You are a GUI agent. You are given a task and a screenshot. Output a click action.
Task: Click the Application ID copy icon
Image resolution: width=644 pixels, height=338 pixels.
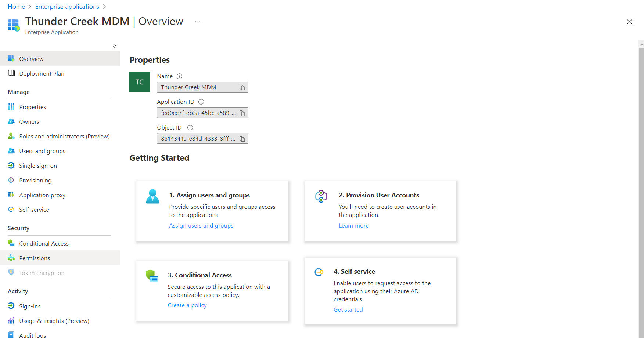click(x=242, y=113)
